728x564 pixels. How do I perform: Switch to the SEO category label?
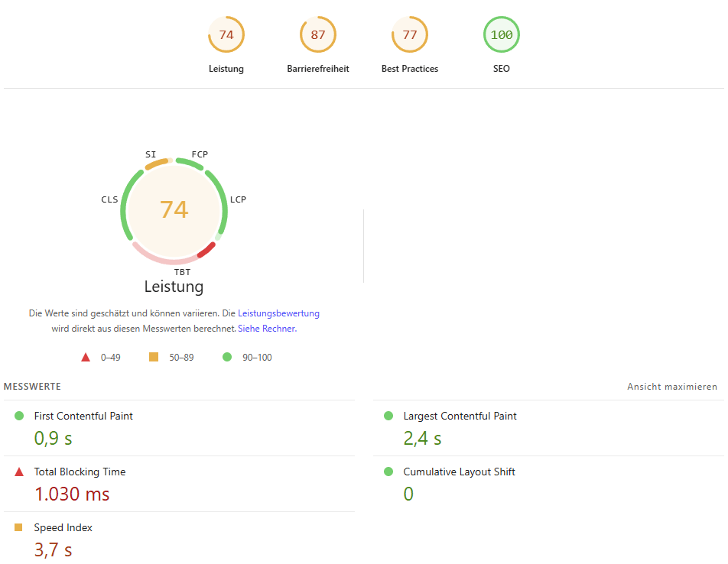[501, 68]
